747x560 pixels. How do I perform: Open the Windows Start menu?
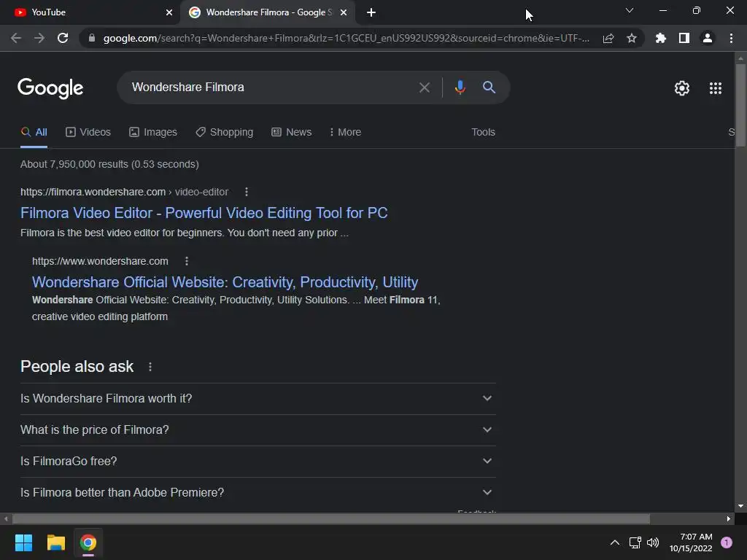(23, 542)
